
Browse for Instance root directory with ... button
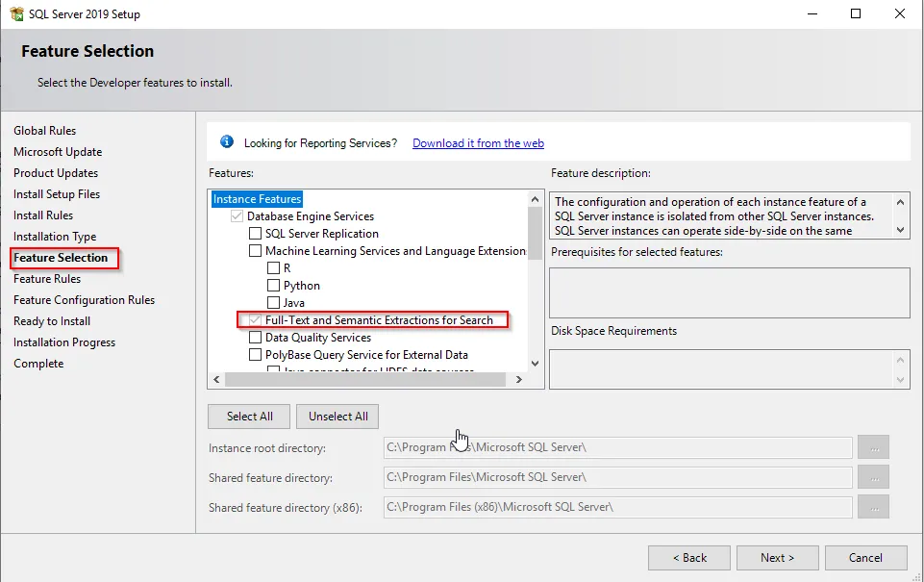[x=873, y=447]
